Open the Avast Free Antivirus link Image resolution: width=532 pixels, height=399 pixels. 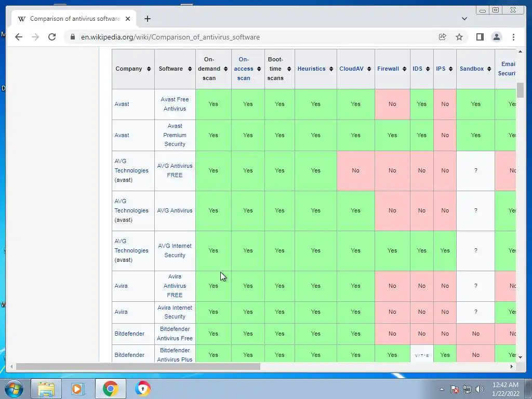coord(175,104)
